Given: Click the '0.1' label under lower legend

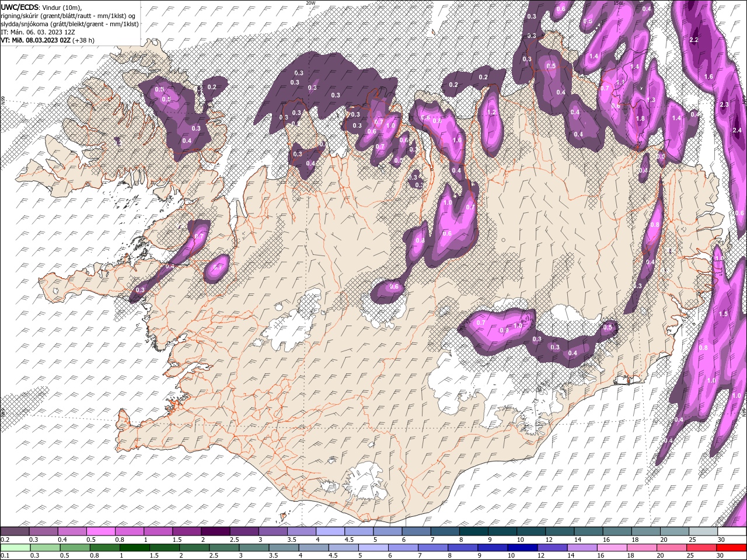Looking at the screenshot, I should tap(5, 556).
